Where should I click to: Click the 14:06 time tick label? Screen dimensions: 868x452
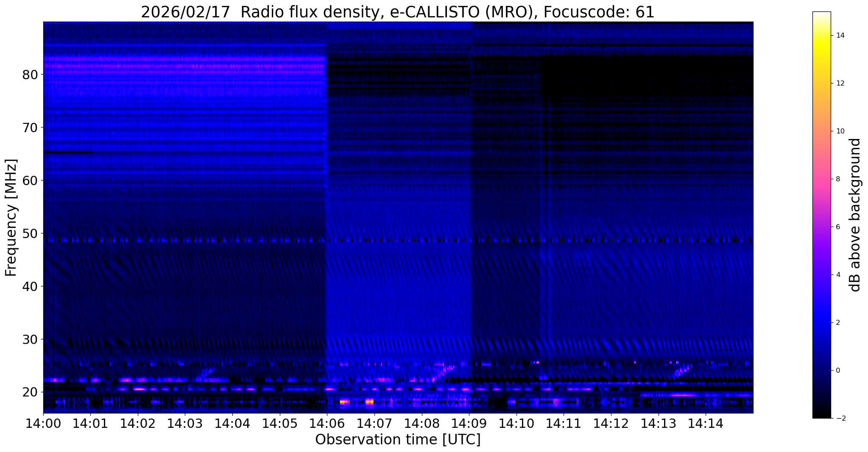(x=327, y=423)
